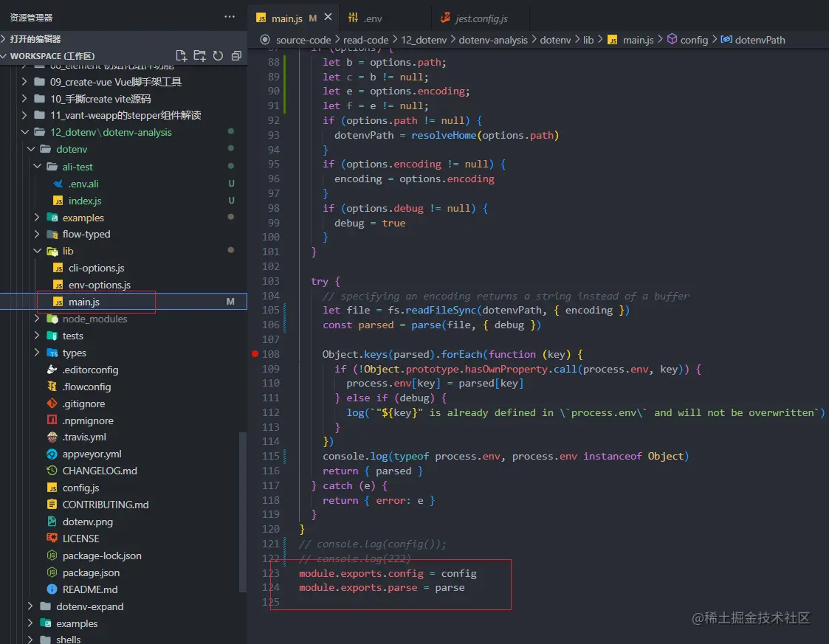The width and height of the screenshot is (829, 644).
Task: Open the .gitignore file
Action: pos(83,404)
